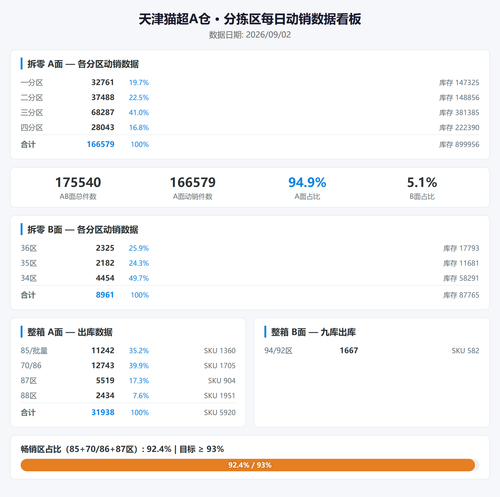Click 88区 value 2434
The width and height of the screenshot is (500, 497).
point(105,395)
